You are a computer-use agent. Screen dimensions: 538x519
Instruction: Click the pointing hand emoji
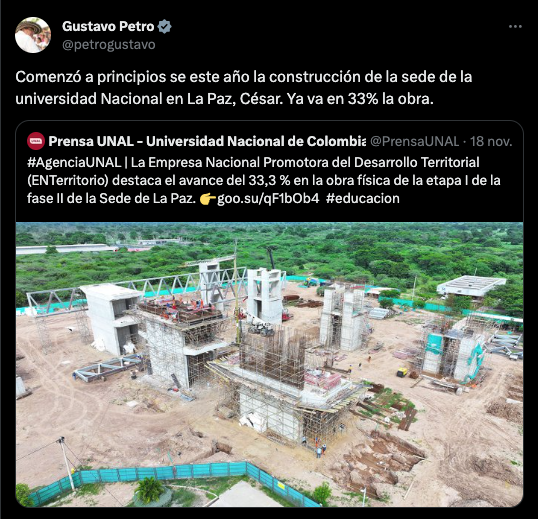click(x=208, y=199)
